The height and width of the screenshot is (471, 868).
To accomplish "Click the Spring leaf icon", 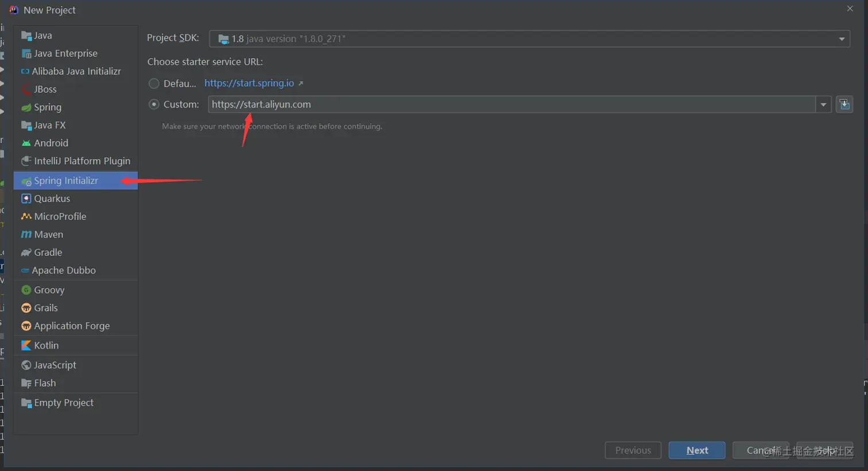I will 26,107.
